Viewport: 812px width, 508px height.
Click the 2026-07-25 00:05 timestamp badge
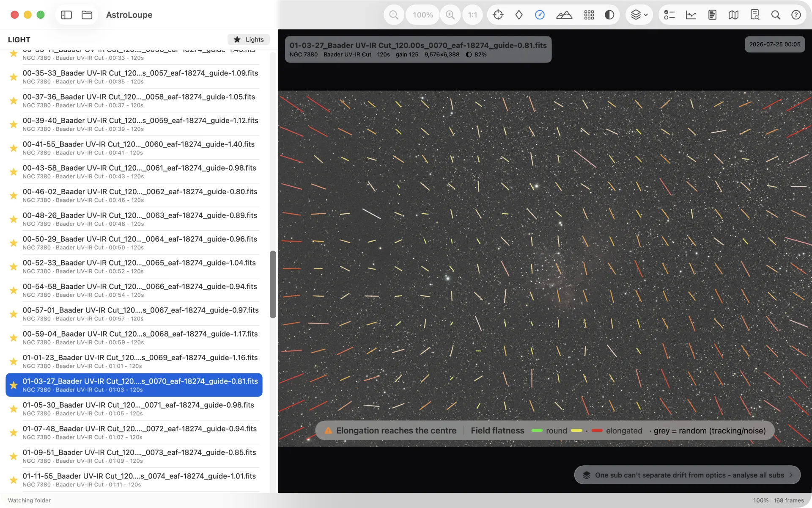775,44
